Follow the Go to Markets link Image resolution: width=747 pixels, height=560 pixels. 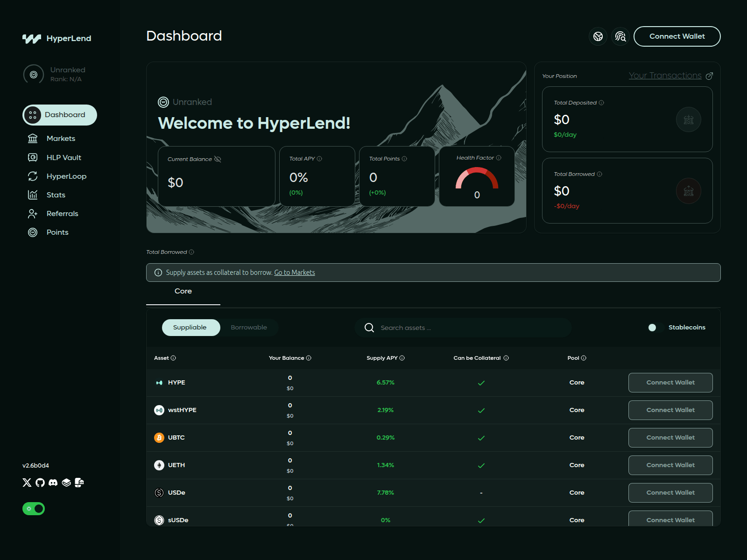295,273
